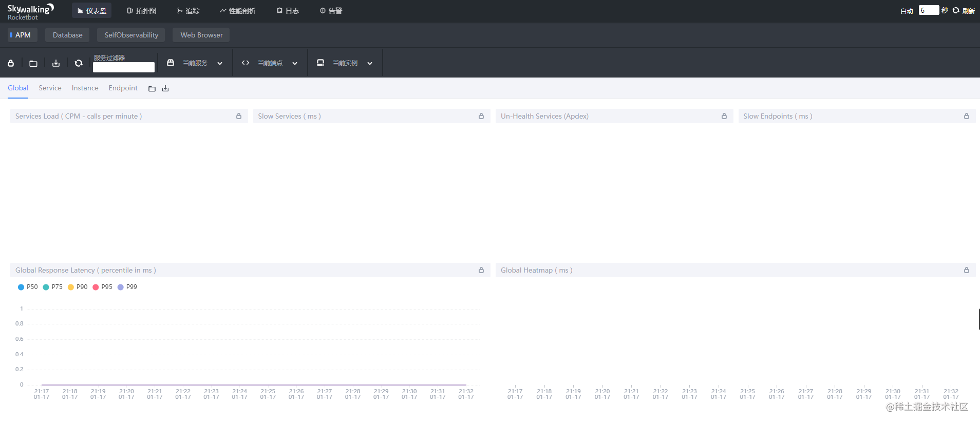The height and width of the screenshot is (423, 980).
Task: Click lock icon on Services Load panel
Action: (x=239, y=116)
